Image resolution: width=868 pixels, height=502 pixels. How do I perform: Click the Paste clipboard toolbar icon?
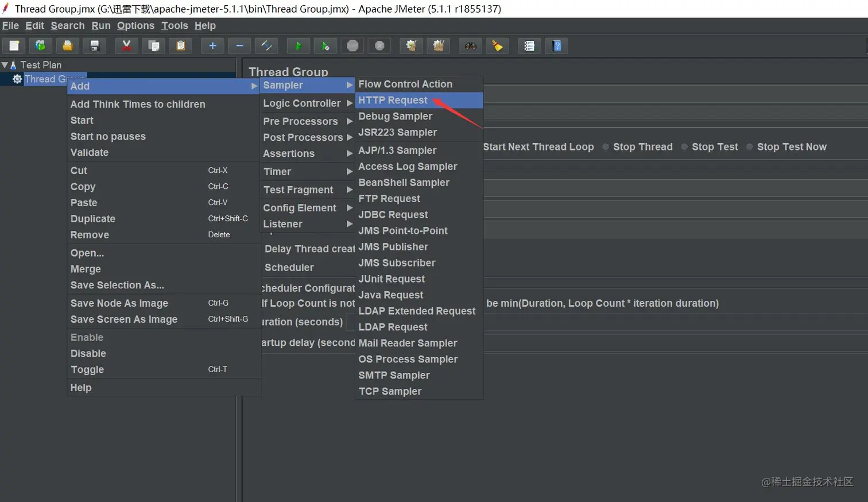(x=180, y=46)
